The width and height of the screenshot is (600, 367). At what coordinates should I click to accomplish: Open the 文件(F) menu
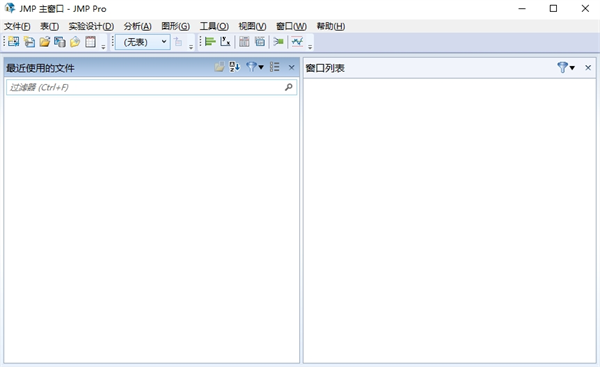coord(17,26)
